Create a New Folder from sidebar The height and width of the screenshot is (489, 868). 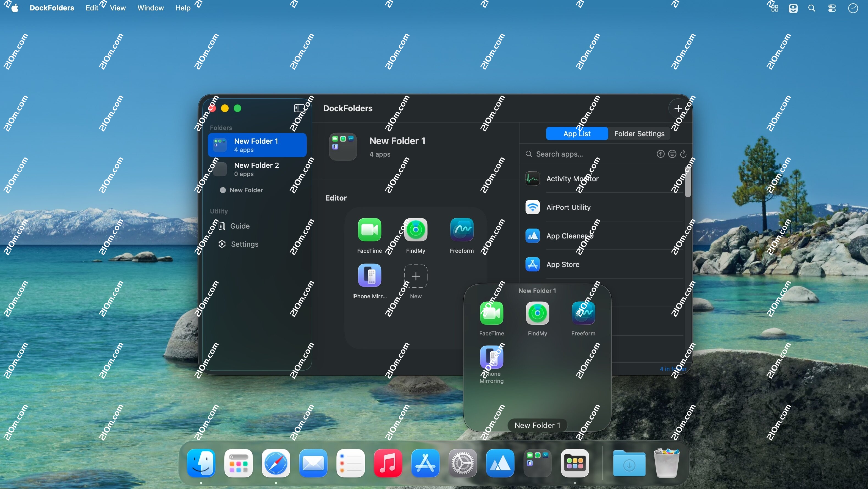coord(241,190)
